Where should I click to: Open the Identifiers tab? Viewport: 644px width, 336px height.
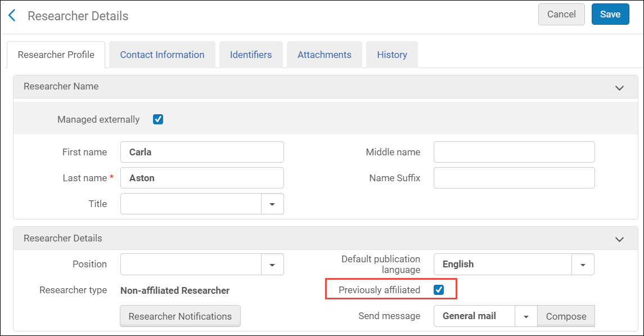tap(250, 55)
